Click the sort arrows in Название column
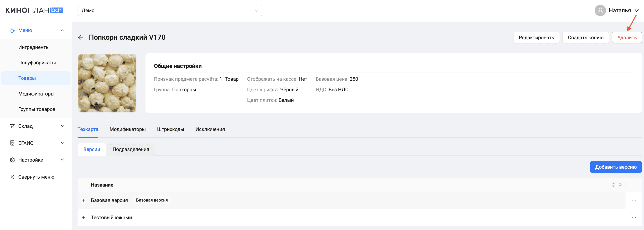 [613, 185]
